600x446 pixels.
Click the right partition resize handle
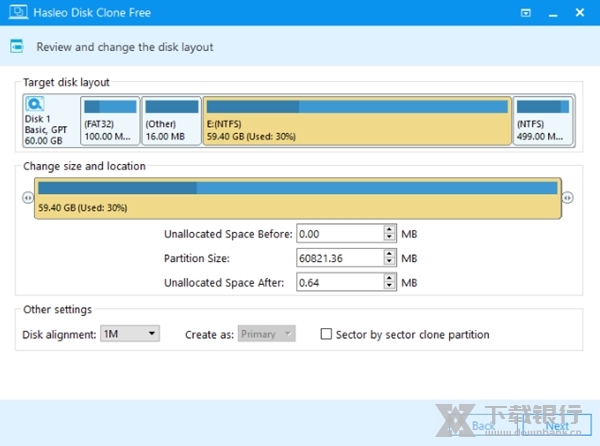click(567, 198)
